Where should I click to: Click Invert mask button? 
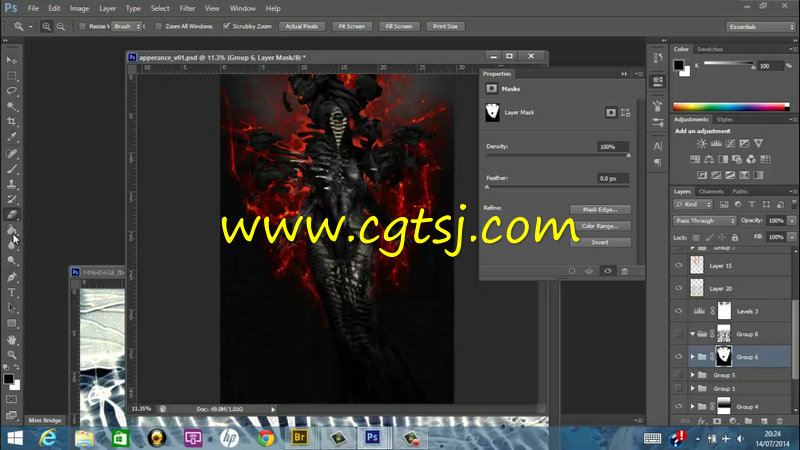point(600,242)
